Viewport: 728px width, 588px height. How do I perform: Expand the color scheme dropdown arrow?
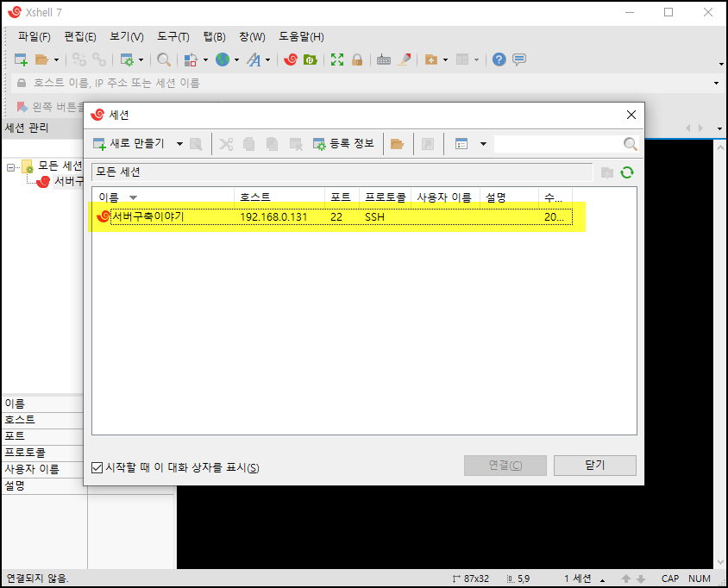pos(205,59)
